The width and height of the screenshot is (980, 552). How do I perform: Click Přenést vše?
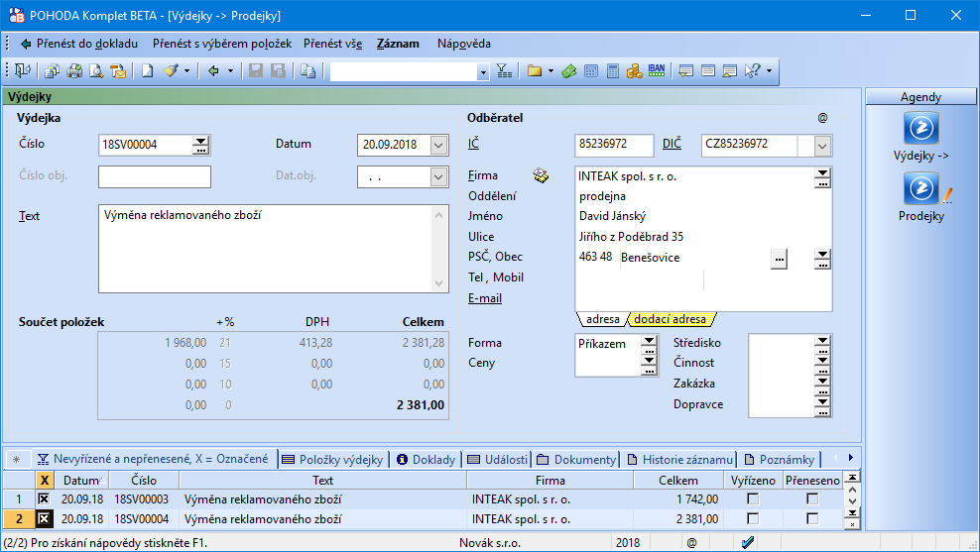pos(332,44)
